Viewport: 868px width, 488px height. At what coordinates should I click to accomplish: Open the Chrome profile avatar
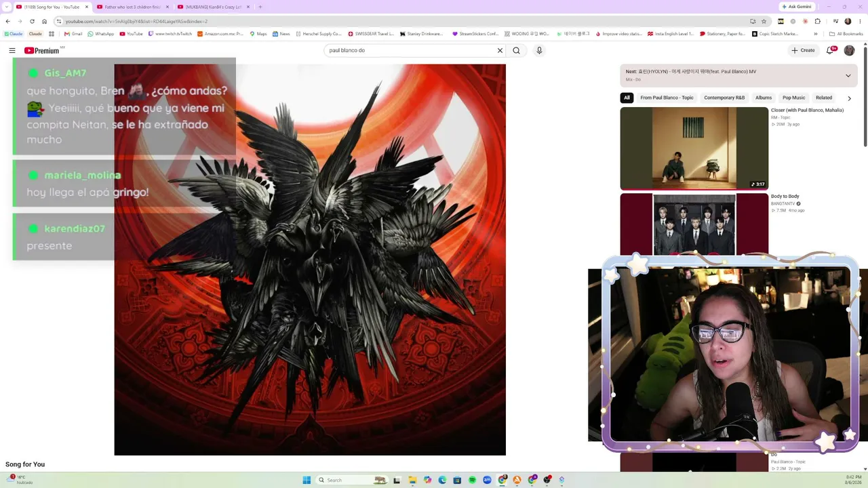848,21
